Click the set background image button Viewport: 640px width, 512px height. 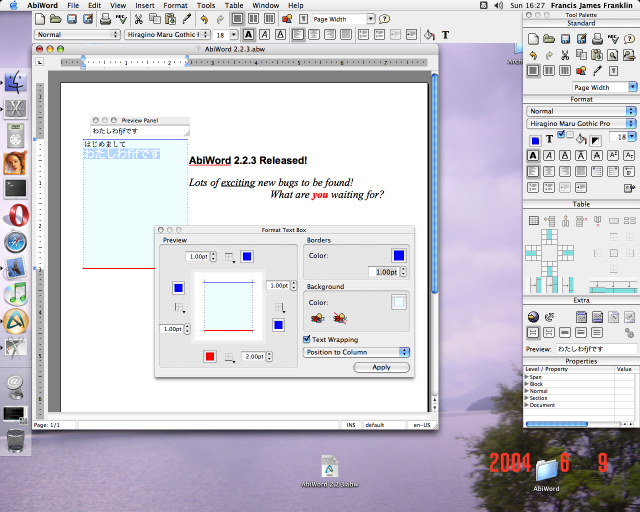pos(318,318)
